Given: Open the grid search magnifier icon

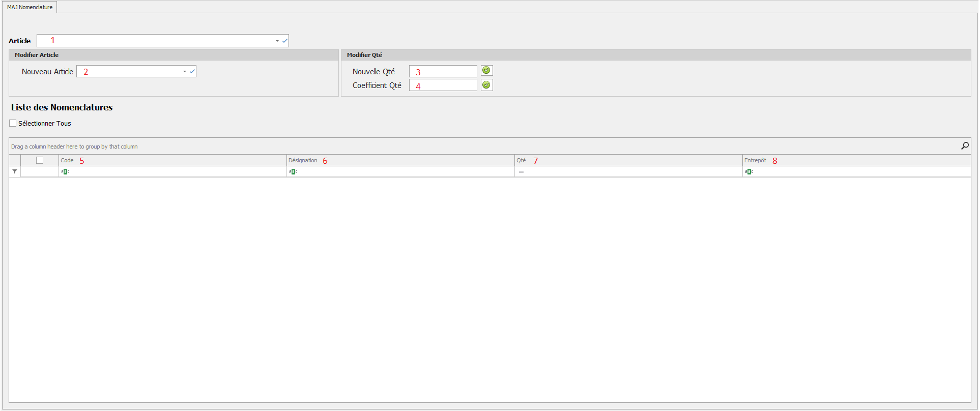Looking at the screenshot, I should click(965, 146).
